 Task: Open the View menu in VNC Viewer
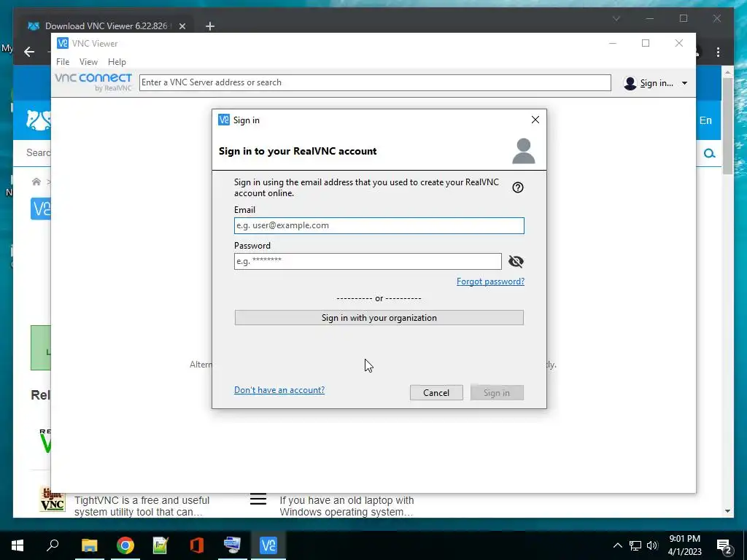click(88, 61)
